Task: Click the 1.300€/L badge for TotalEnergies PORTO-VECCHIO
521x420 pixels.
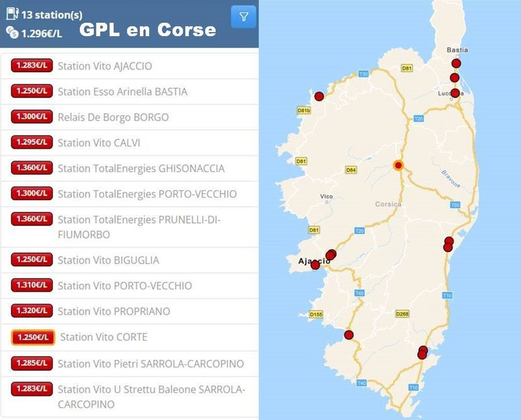Action: coord(32,193)
